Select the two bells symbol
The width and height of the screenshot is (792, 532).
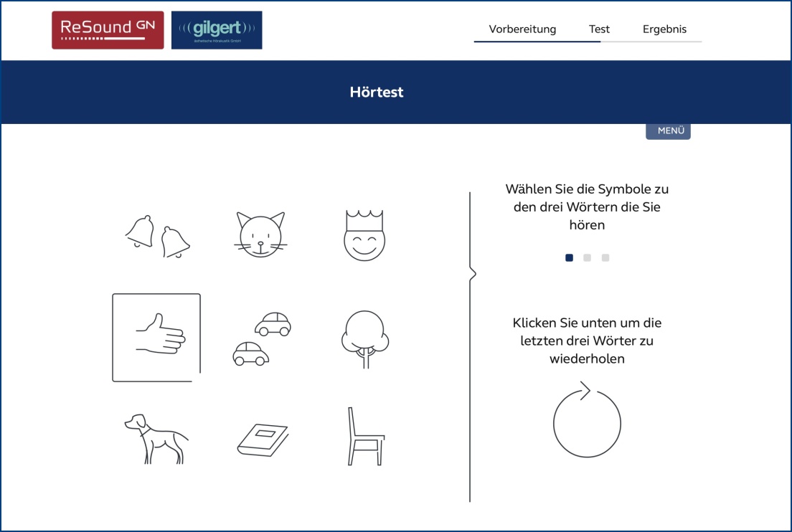coord(156,236)
